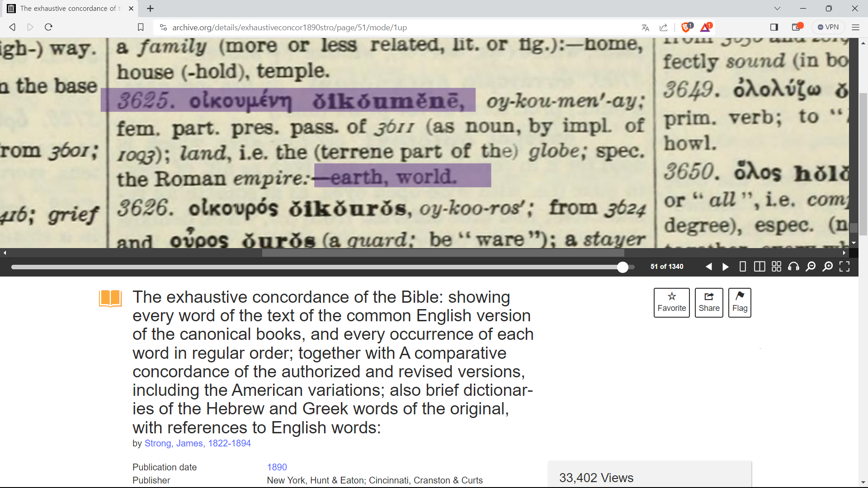Open author link Strong, James, 1822-1894
Screen dimensions: 868x488
[x=198, y=443]
